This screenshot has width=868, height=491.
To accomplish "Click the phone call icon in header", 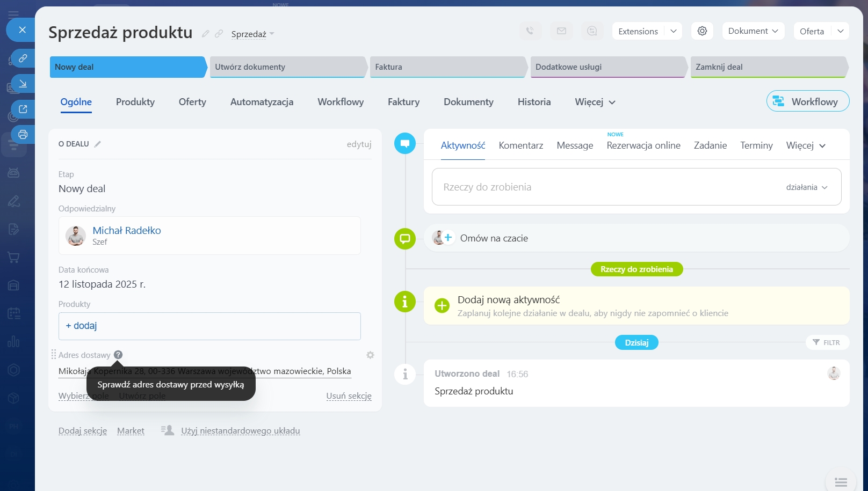I will pyautogui.click(x=530, y=31).
